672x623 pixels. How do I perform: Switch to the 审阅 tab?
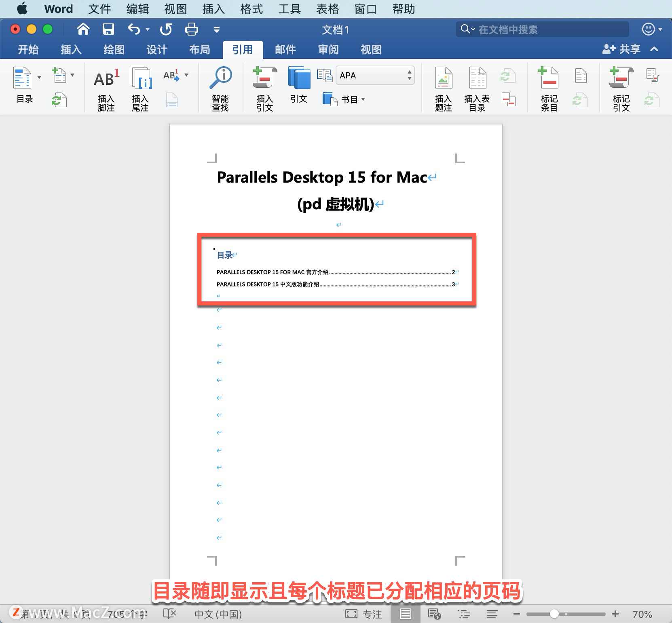click(x=328, y=49)
